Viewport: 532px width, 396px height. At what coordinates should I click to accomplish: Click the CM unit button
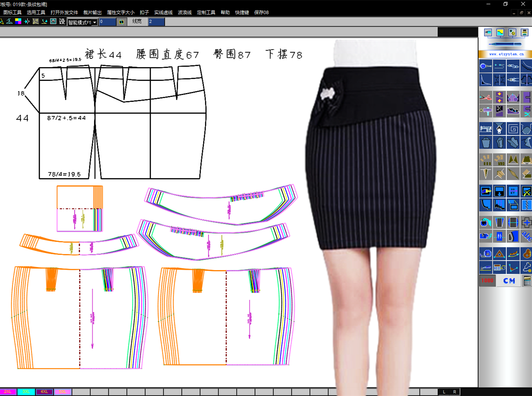509,281
